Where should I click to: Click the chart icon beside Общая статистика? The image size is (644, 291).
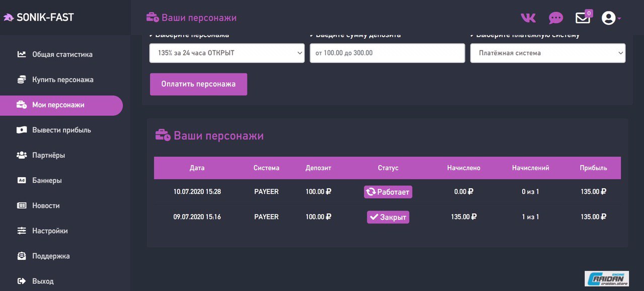22,54
